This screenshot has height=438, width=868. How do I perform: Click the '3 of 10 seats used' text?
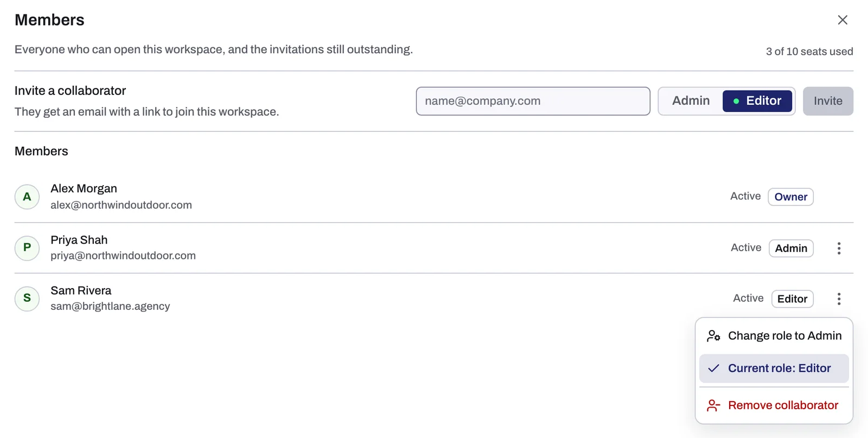[809, 52]
